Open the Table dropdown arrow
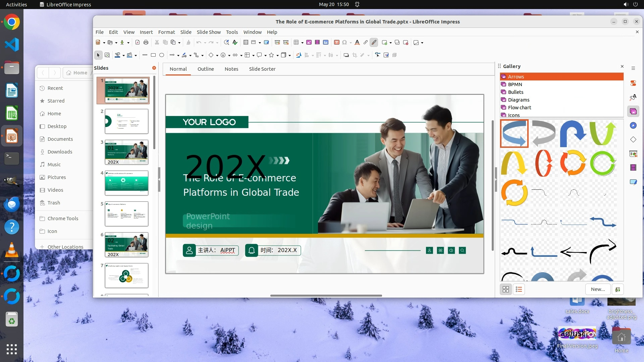Screen dimensions: 644x362 (x=302, y=43)
